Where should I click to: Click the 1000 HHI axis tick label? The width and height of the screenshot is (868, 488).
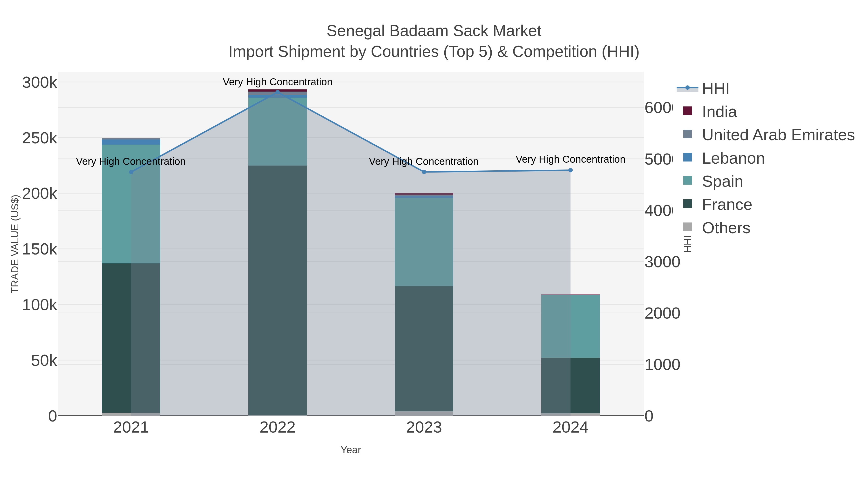(663, 364)
